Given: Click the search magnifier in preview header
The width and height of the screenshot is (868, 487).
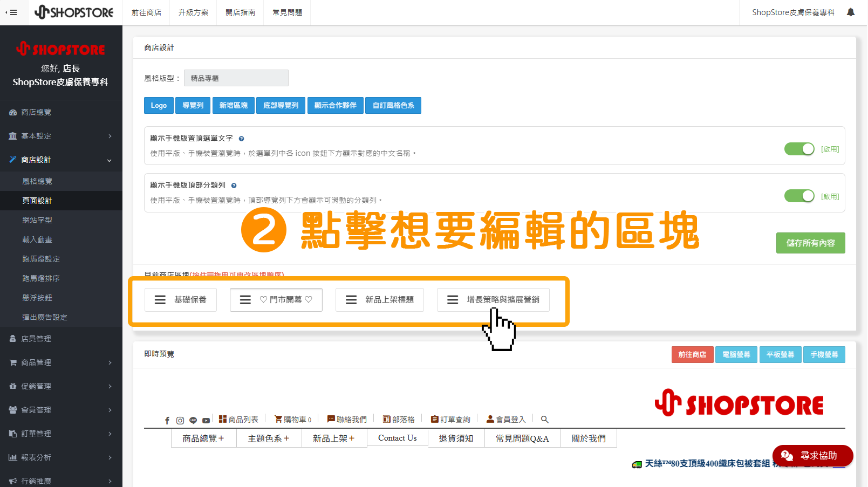Looking at the screenshot, I should 545,419.
